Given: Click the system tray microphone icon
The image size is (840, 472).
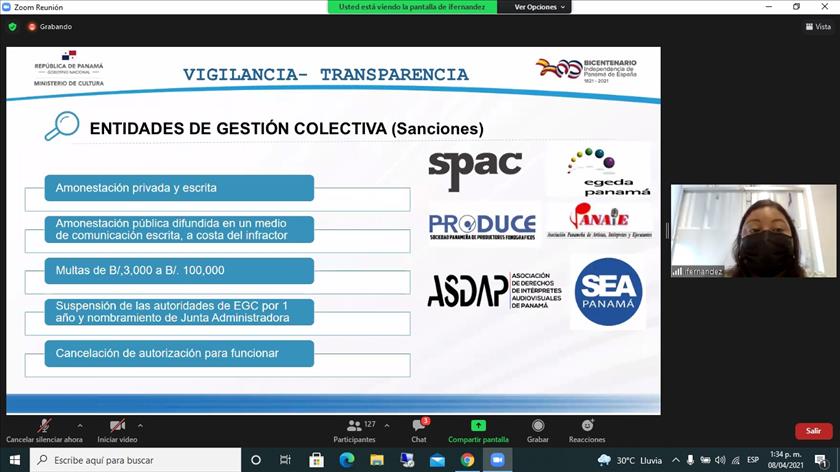Looking at the screenshot, I should [x=691, y=460].
